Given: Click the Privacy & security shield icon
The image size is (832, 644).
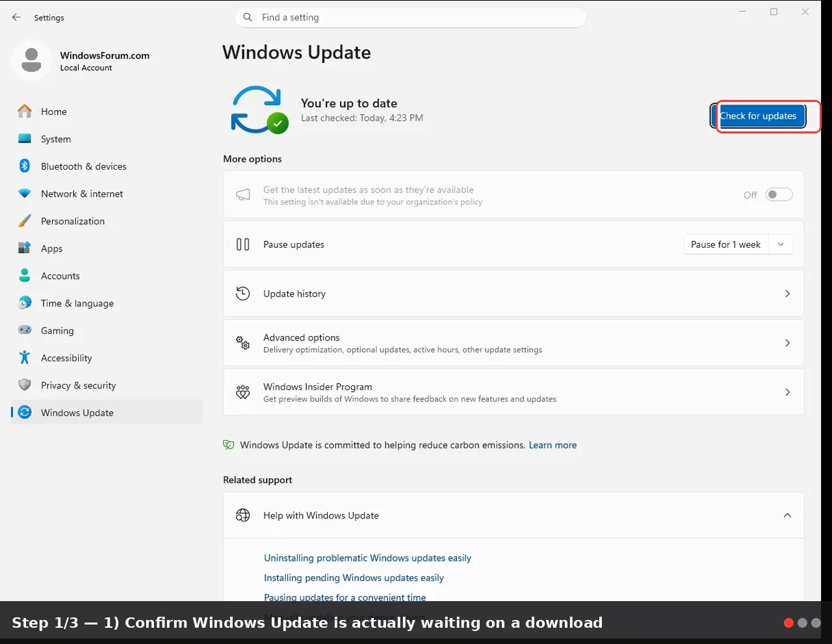Looking at the screenshot, I should point(25,385).
